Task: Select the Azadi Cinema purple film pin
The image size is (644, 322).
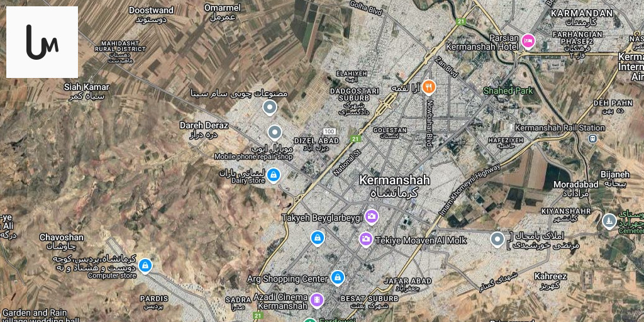Action: pos(317,300)
